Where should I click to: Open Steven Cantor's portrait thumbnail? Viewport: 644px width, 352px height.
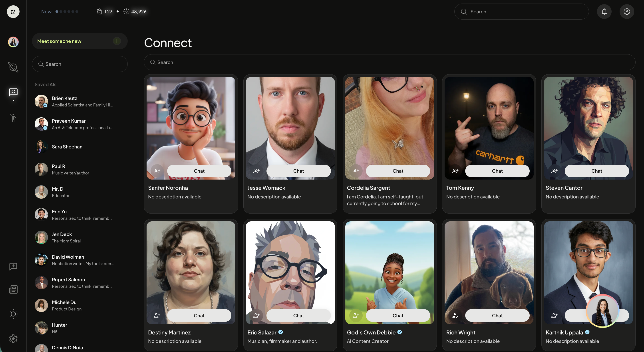(x=588, y=128)
